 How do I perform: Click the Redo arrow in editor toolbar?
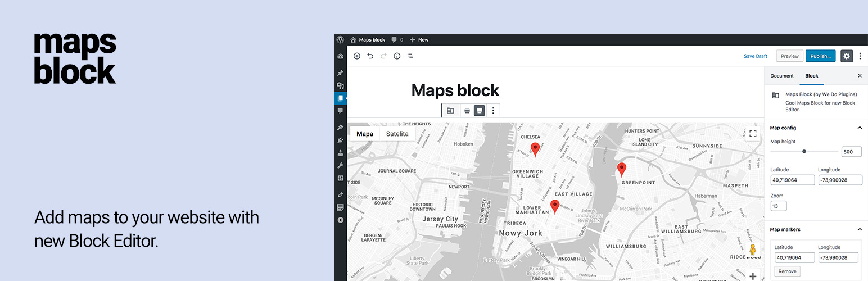(x=383, y=56)
